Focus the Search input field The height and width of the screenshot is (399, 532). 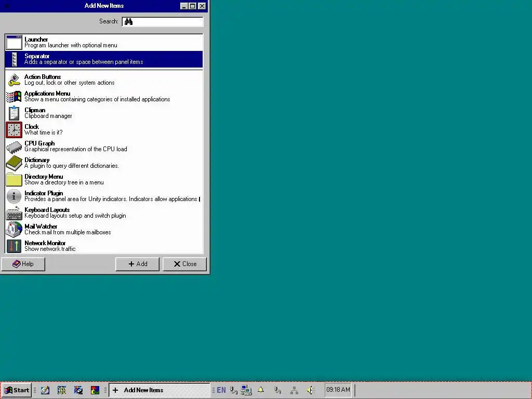163,22
